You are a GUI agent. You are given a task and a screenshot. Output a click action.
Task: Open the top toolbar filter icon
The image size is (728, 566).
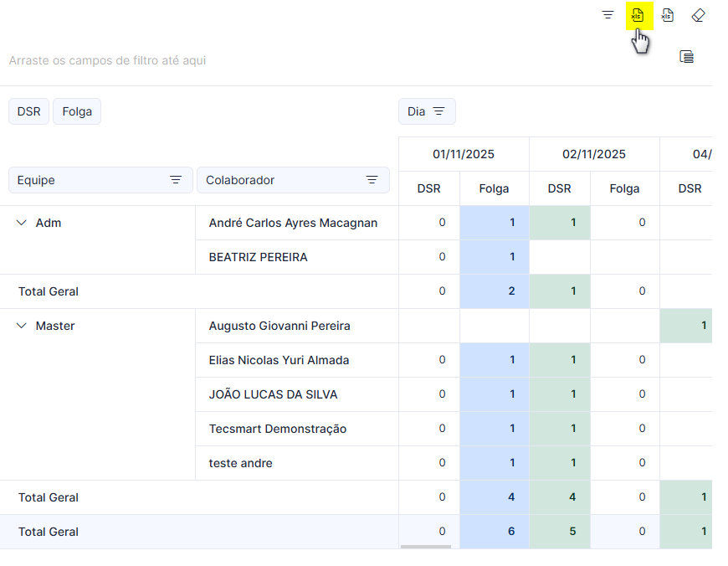(608, 15)
